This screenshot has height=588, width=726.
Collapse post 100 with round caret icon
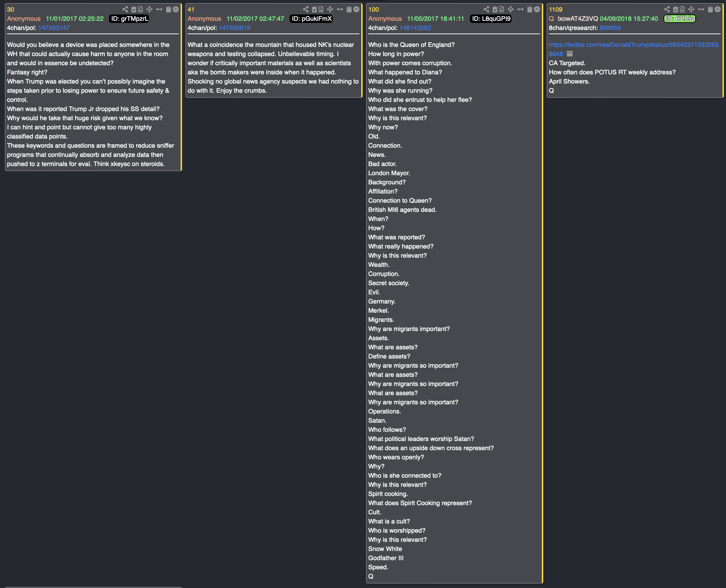click(537, 10)
